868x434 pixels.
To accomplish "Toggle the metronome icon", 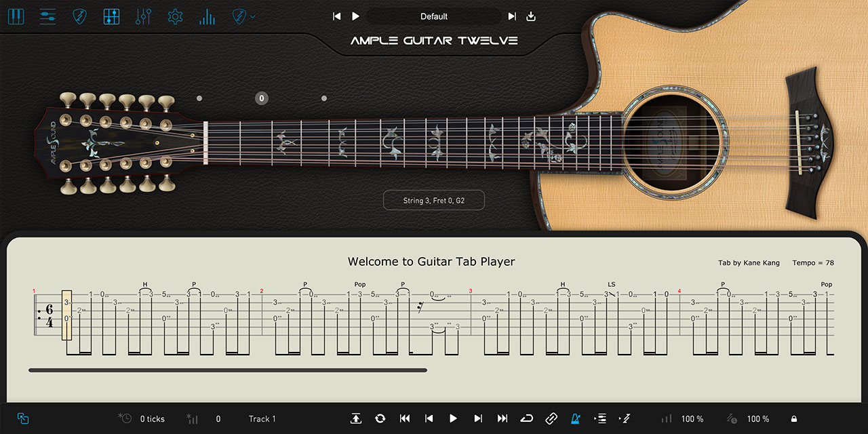I will tap(576, 419).
